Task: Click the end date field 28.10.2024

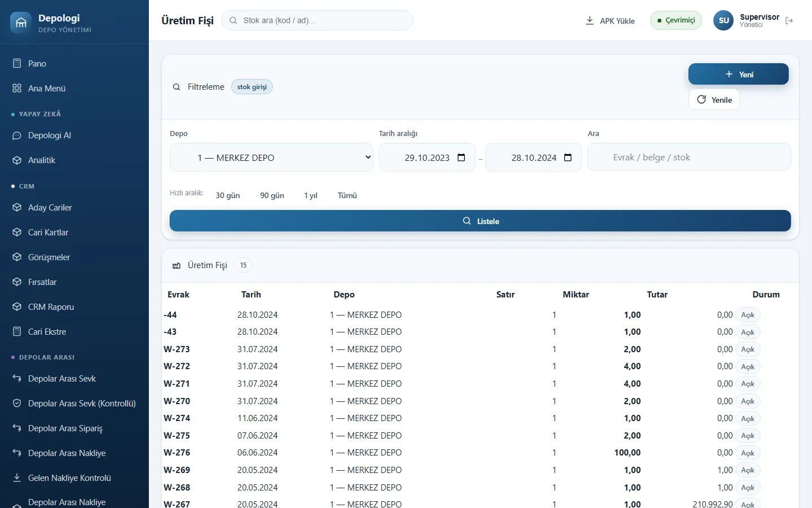Action: (533, 157)
